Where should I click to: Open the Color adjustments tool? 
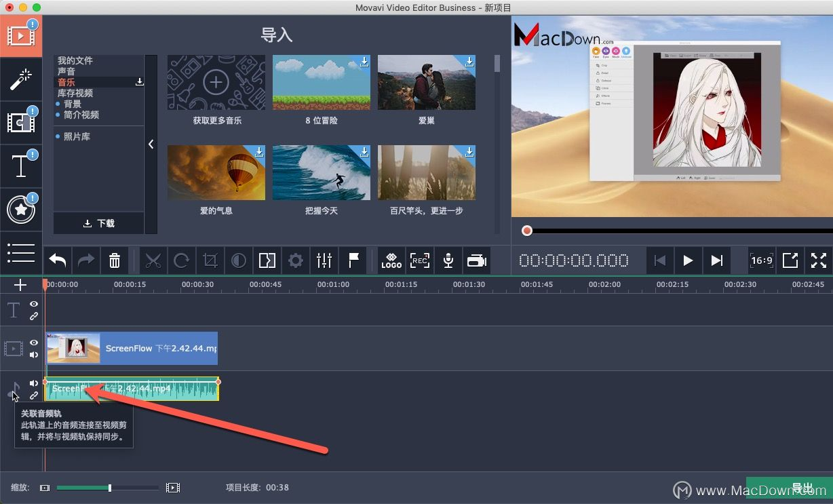pos(239,260)
